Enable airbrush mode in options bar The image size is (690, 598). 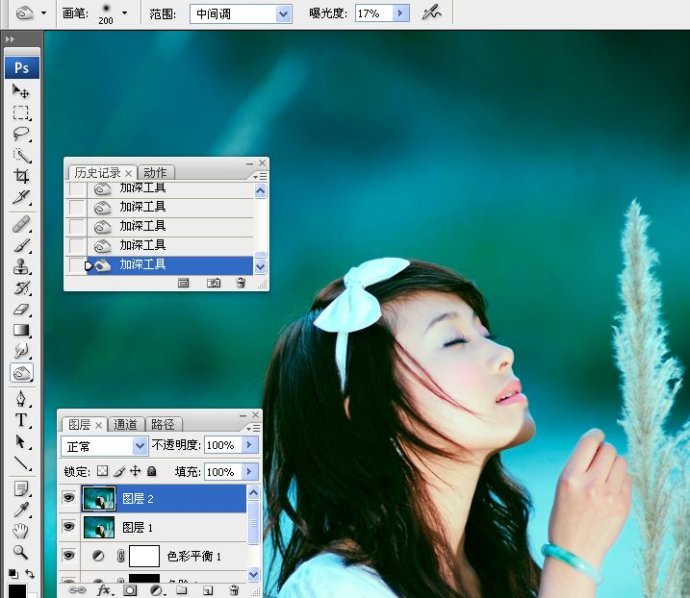click(431, 13)
